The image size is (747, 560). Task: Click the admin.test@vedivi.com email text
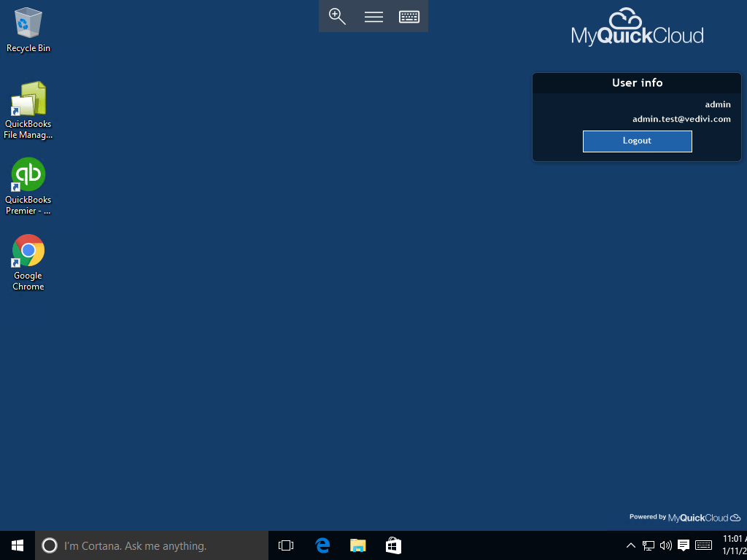681,119
